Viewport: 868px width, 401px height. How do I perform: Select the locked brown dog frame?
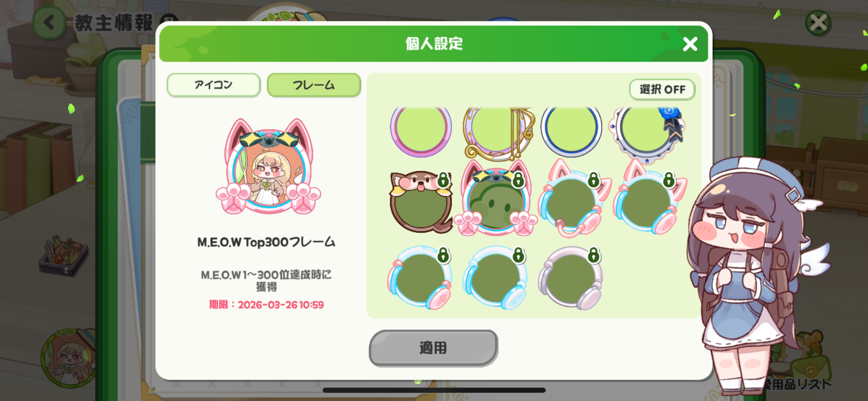(421, 202)
